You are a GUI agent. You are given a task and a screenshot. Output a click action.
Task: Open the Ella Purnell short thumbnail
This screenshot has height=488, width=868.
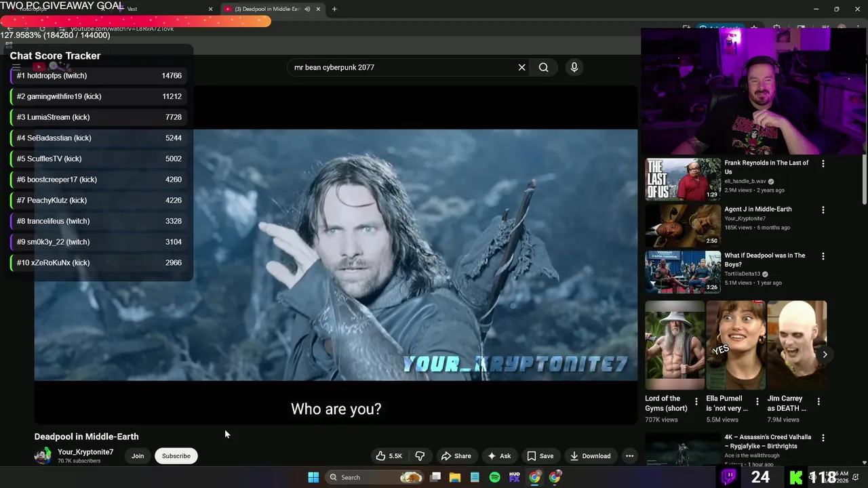(736, 345)
